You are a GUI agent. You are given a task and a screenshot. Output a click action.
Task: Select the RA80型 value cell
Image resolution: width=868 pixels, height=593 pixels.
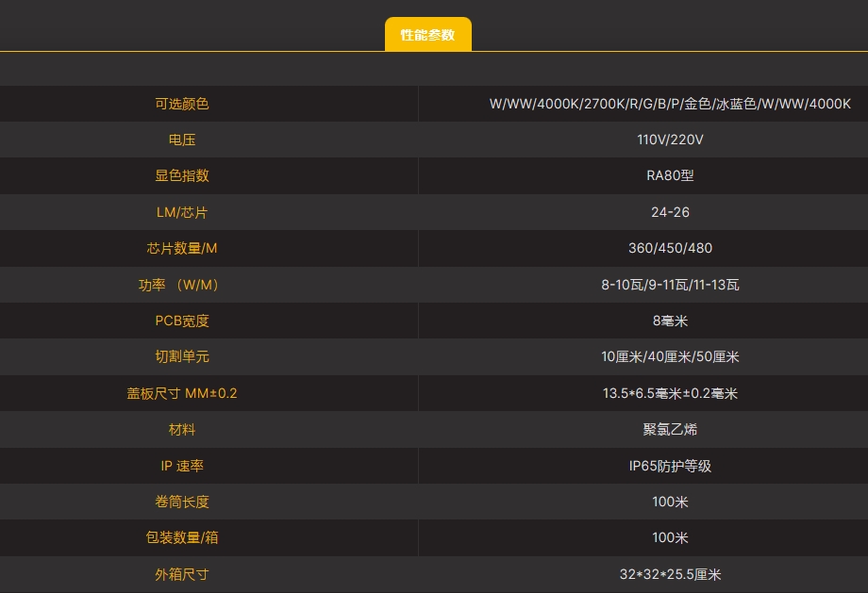[670, 175]
